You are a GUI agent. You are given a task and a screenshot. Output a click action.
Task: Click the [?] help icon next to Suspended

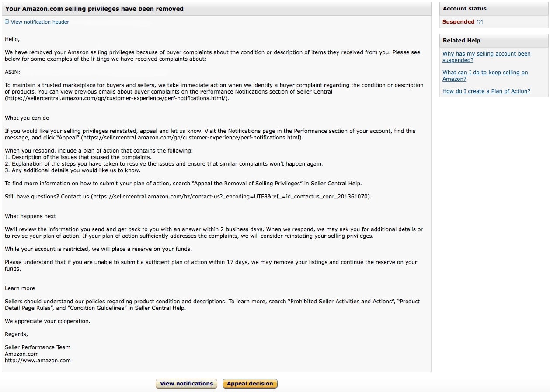point(480,22)
